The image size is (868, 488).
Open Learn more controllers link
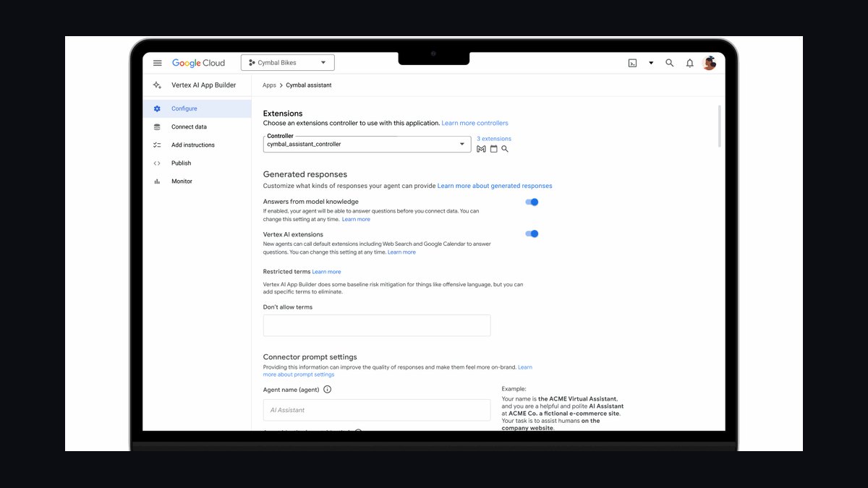tap(475, 124)
